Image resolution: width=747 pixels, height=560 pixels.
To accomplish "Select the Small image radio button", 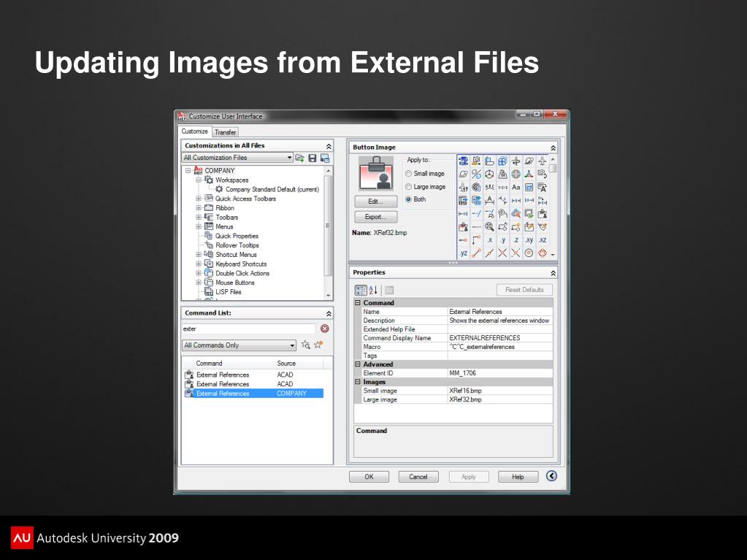I will pos(409,174).
